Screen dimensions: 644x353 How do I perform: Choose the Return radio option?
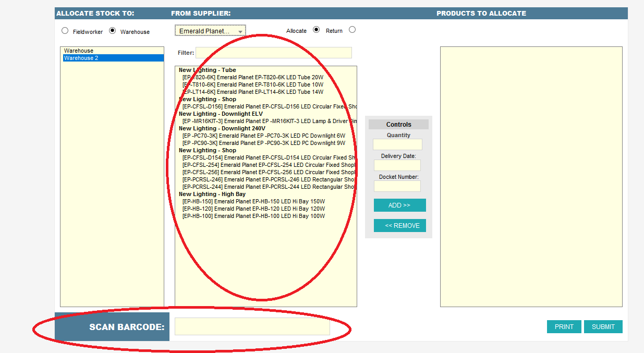[x=352, y=30]
